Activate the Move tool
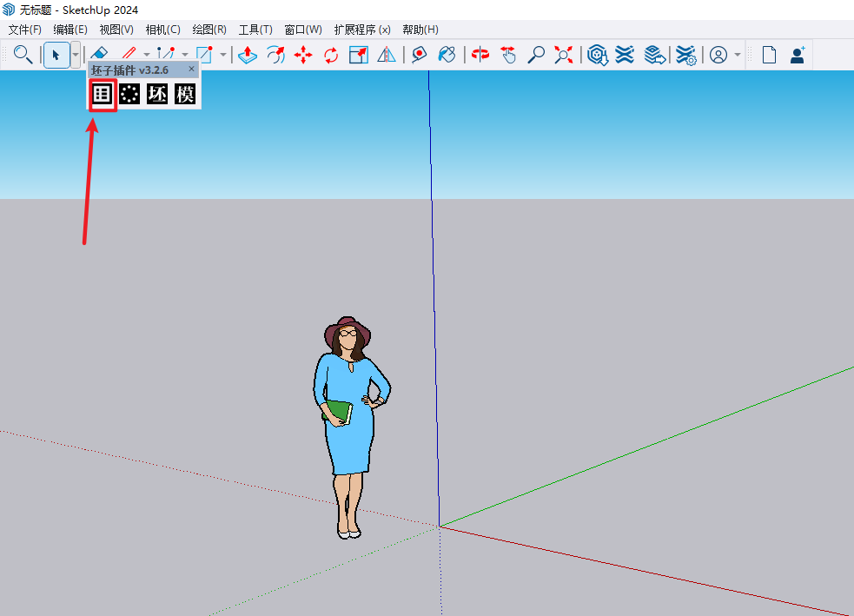The image size is (854, 616). [x=303, y=55]
